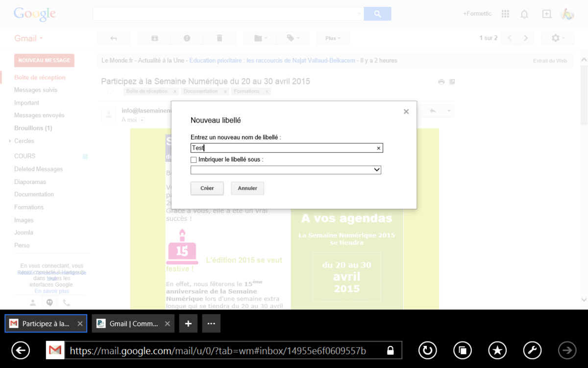The height and width of the screenshot is (368, 588).
Task: Open the parent label dropdown
Action: click(286, 170)
